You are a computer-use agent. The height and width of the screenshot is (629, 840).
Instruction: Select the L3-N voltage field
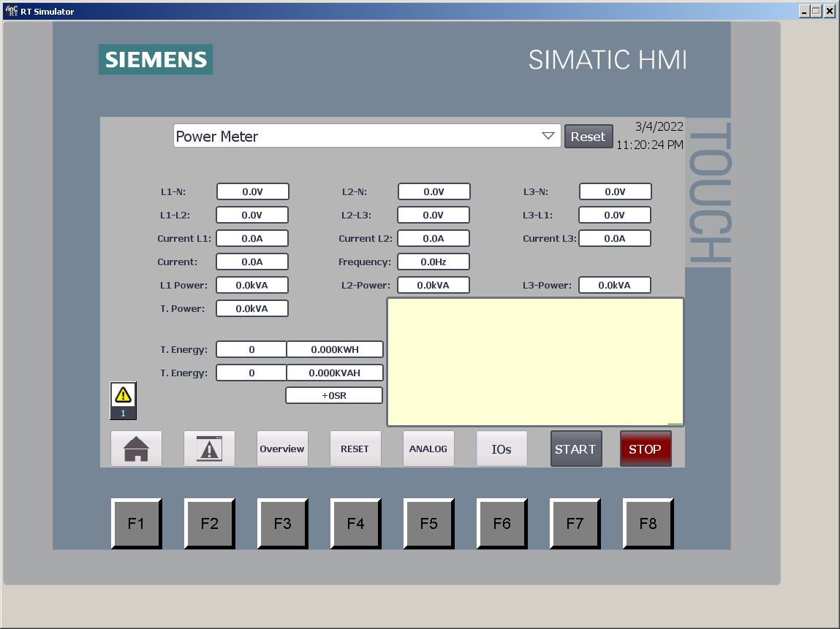pyautogui.click(x=615, y=191)
